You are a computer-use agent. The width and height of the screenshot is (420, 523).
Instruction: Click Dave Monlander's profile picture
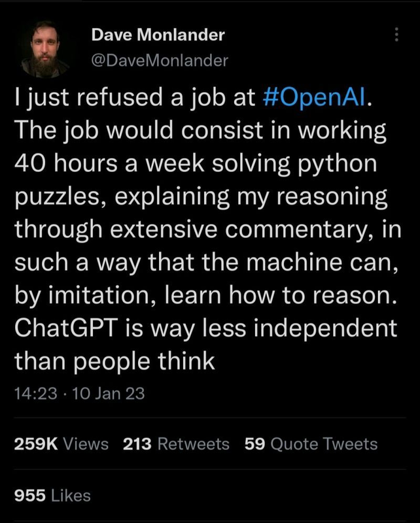[45, 48]
